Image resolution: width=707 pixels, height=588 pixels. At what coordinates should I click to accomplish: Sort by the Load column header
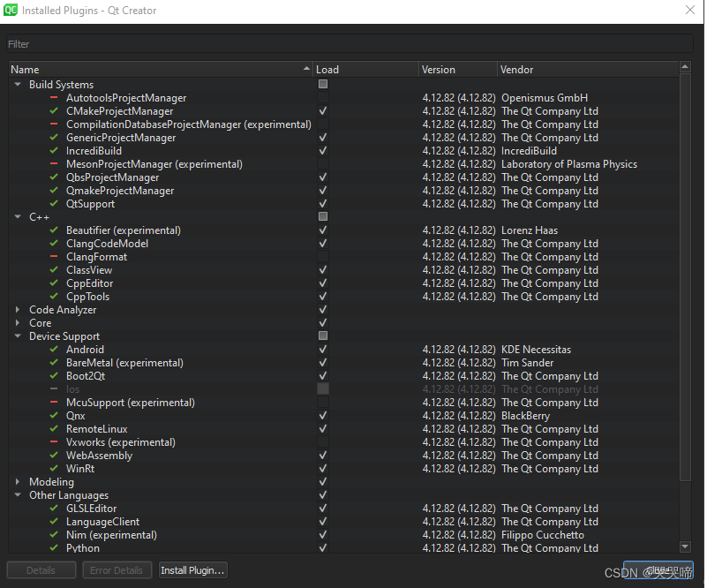pyautogui.click(x=366, y=70)
